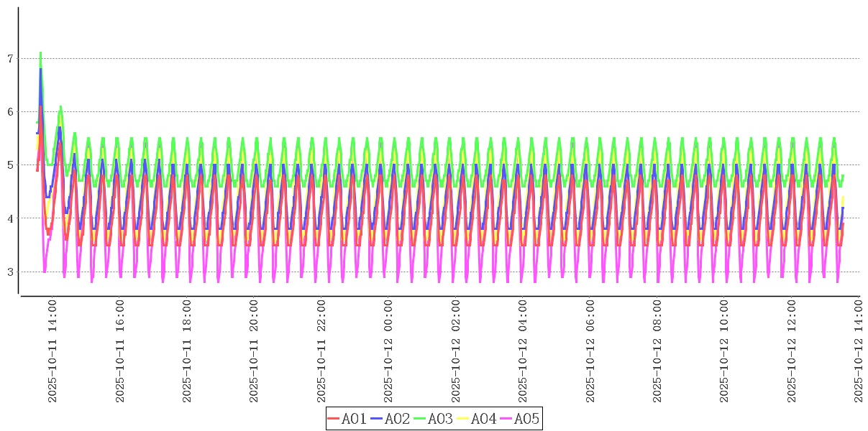Click the red A01 legend line swatch
Image resolution: width=868 pixels, height=431 pixels.
pos(334,419)
